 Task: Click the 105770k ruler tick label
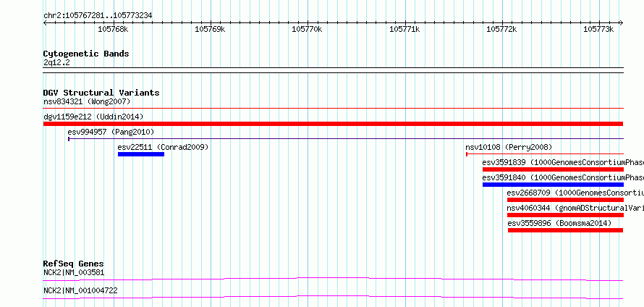(307, 29)
